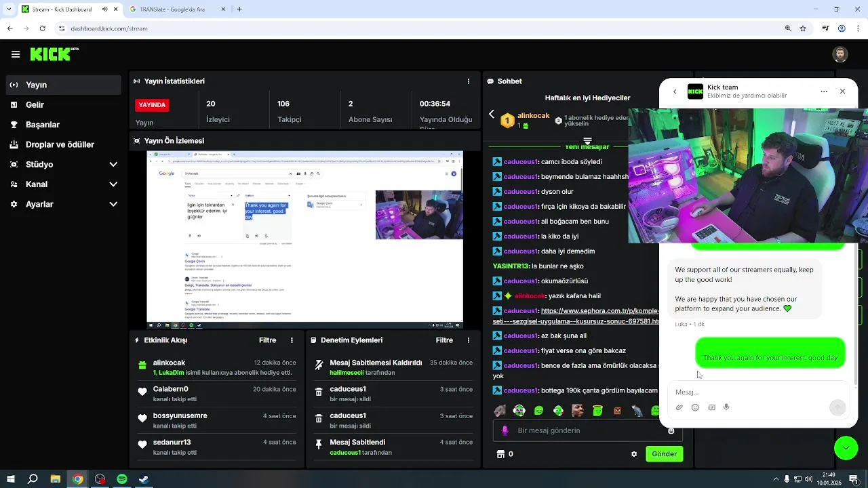
Task: Open Steam from the taskbar
Action: [144, 479]
